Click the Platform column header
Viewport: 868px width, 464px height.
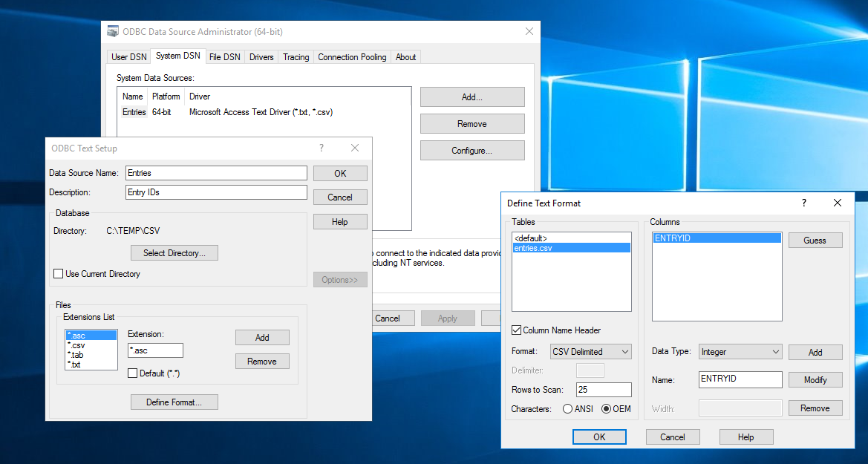point(166,97)
